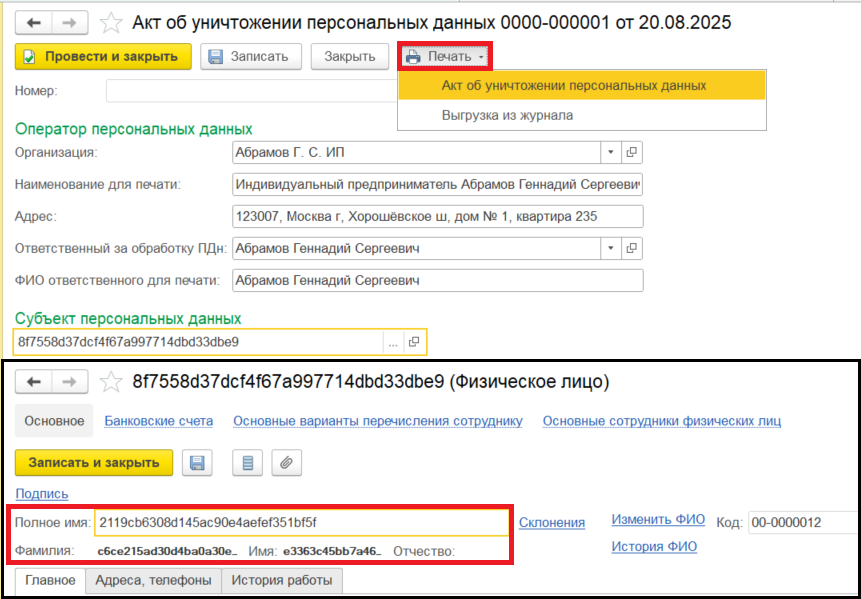The image size is (861, 599).
Task: Click the forward arrow in the Физическое лицо form
Action: [x=70, y=382]
